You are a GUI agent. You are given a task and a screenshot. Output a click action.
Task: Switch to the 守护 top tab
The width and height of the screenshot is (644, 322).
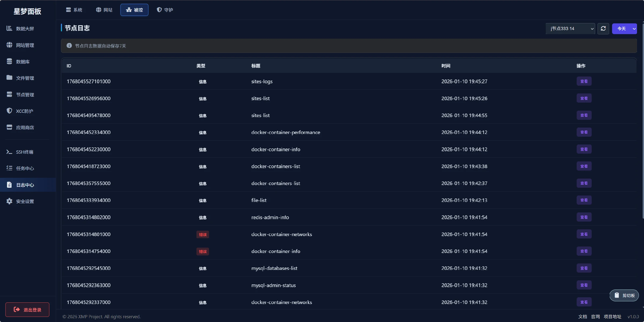165,10
